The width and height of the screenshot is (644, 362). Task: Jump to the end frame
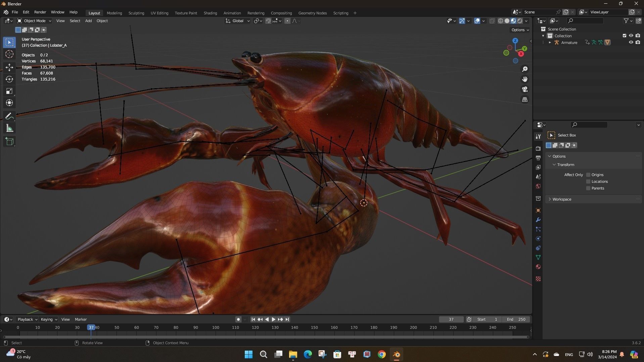point(287,319)
